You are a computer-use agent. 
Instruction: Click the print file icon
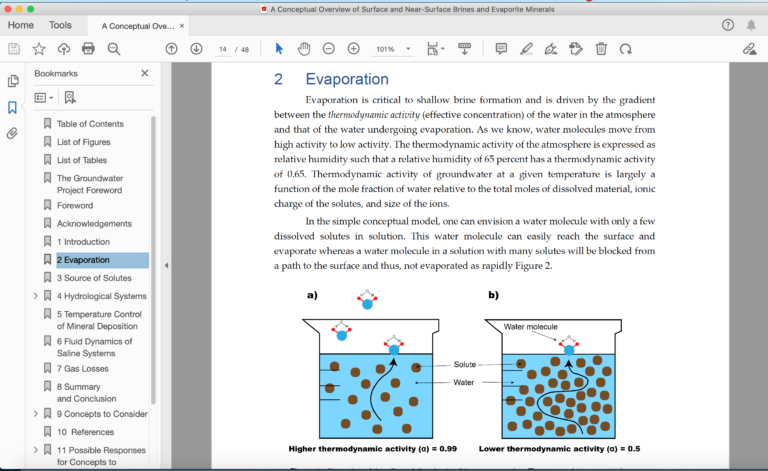88,48
